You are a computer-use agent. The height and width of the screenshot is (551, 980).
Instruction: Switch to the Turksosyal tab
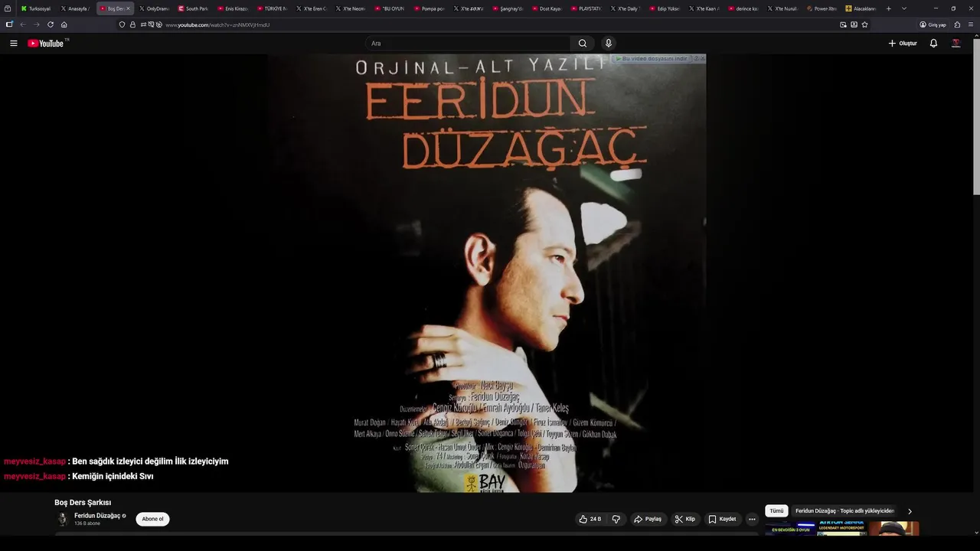[x=35, y=8]
